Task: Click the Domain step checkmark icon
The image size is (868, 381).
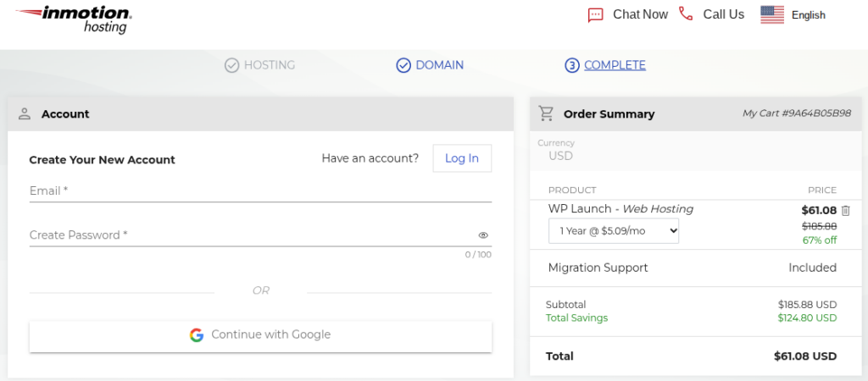Action: click(403, 65)
